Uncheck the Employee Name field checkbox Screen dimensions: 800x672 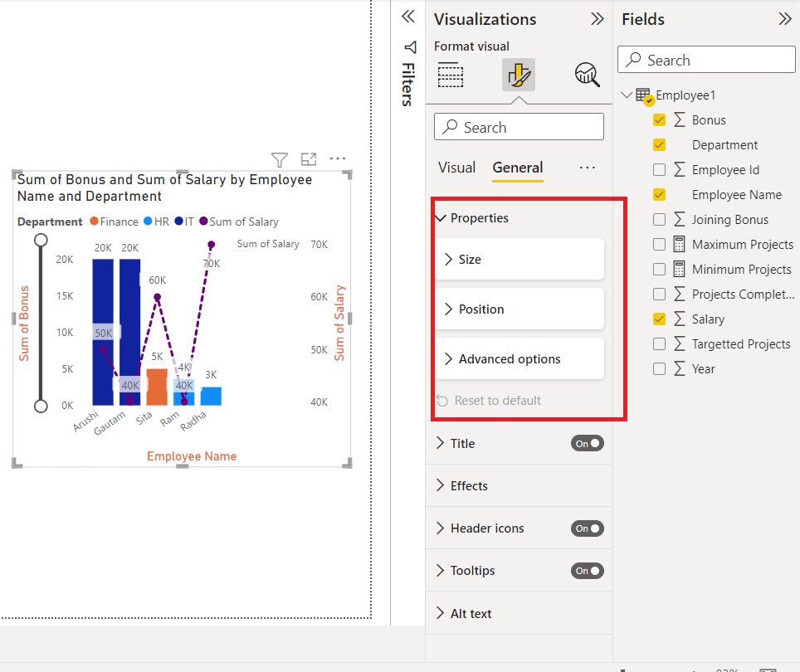point(659,195)
